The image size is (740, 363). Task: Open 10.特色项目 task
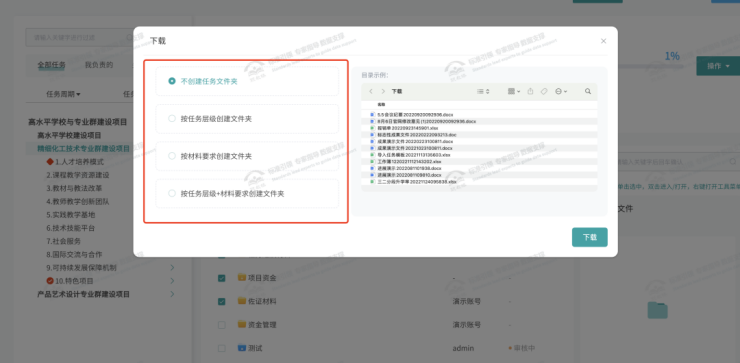click(x=74, y=281)
